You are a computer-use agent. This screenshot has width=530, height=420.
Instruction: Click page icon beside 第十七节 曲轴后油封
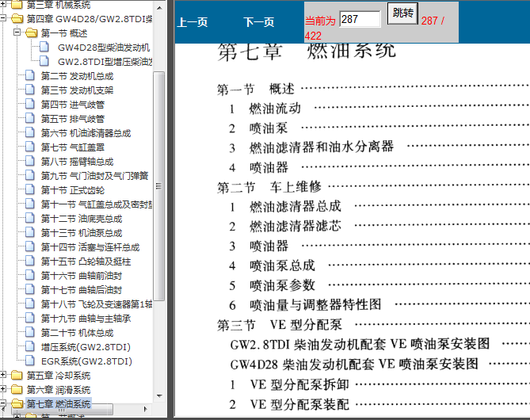click(x=30, y=289)
